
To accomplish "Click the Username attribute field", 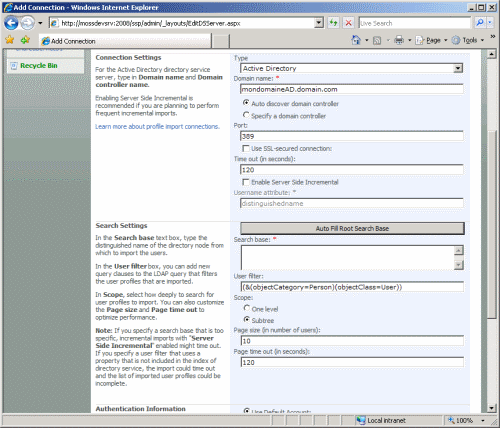I will [352, 203].
